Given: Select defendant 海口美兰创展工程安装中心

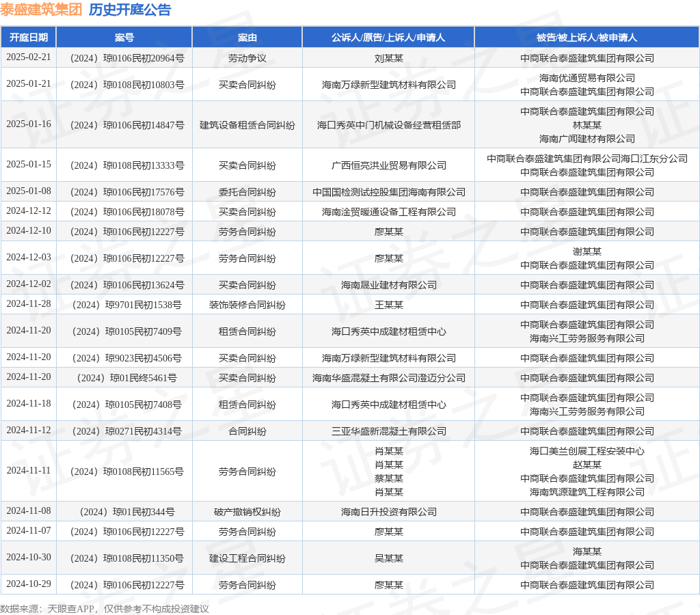Looking at the screenshot, I should (x=587, y=451).
